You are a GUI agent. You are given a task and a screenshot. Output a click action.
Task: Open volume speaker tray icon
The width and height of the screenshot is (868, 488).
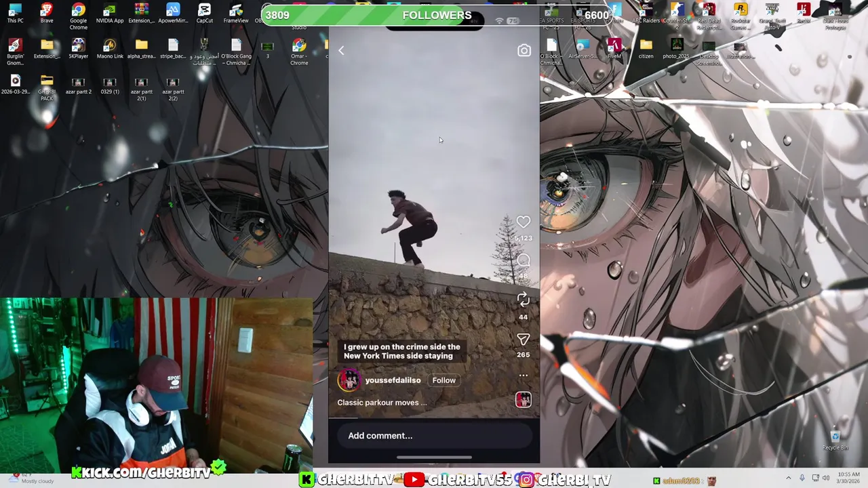coord(826,478)
